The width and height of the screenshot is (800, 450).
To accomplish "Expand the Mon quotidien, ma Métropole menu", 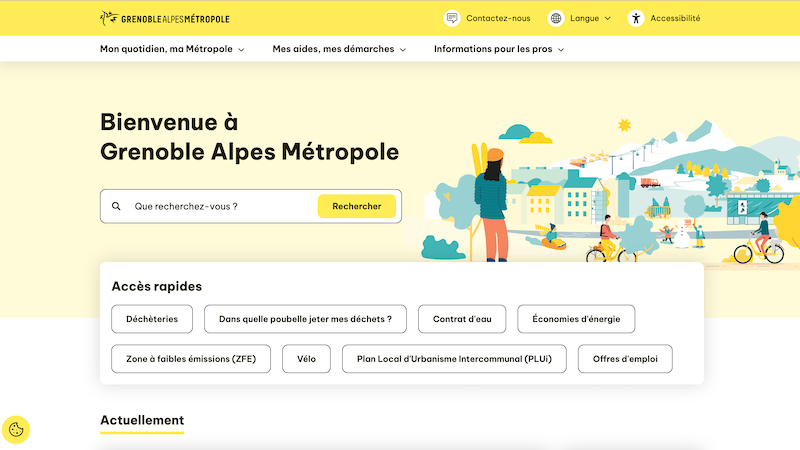I will (172, 49).
